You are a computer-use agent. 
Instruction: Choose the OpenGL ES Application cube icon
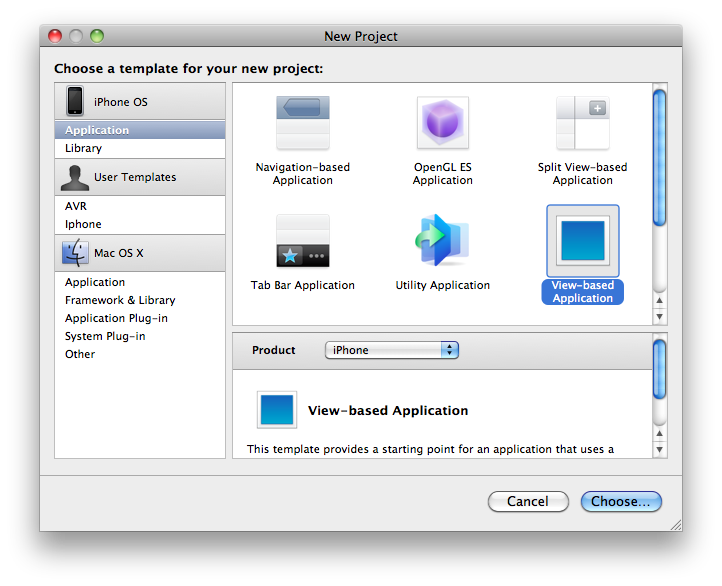[x=443, y=122]
